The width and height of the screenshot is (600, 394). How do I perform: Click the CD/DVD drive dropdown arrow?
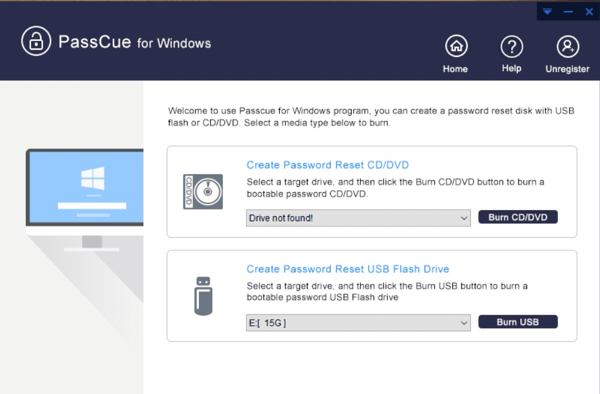coord(464,218)
